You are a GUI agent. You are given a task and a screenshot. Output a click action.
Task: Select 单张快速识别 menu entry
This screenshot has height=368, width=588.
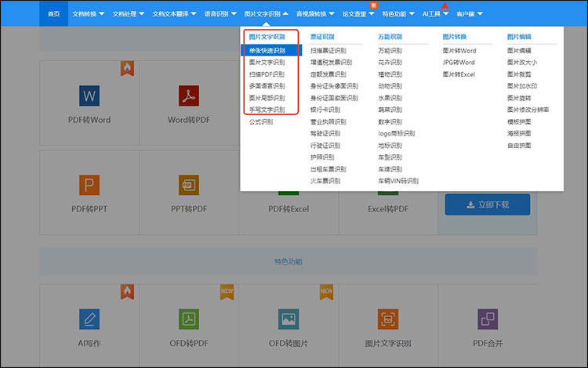(x=271, y=51)
